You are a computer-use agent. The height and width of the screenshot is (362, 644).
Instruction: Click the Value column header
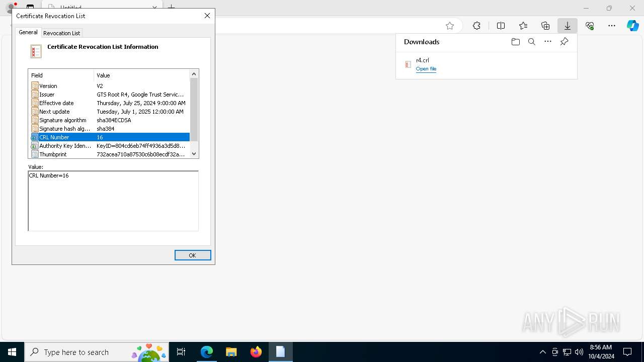(141, 75)
